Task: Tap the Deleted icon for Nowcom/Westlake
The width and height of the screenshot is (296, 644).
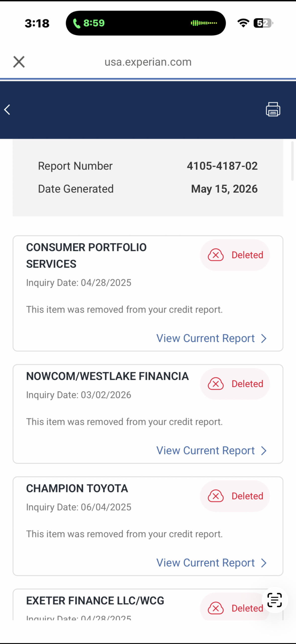Action: click(x=216, y=384)
